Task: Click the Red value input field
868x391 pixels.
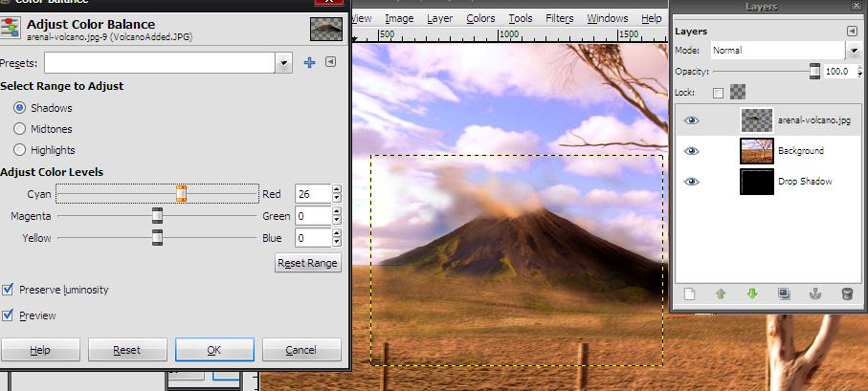Action: [313, 194]
